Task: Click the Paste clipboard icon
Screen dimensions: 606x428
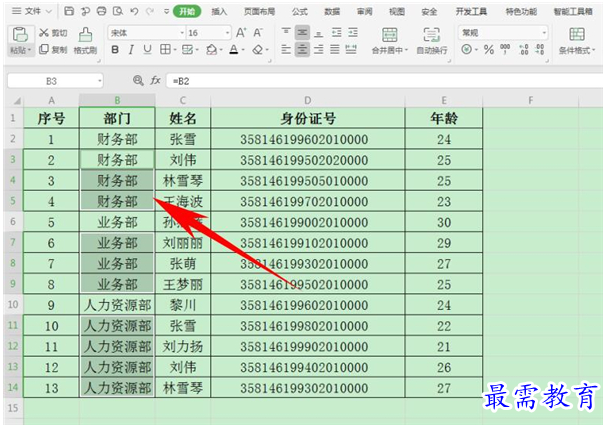Action: [20, 34]
